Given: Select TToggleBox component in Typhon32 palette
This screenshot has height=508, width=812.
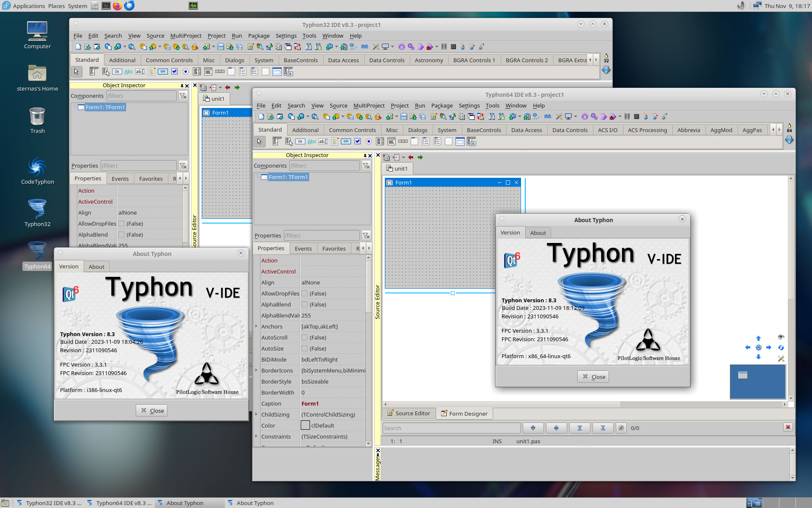Looking at the screenshot, I should click(x=163, y=72).
